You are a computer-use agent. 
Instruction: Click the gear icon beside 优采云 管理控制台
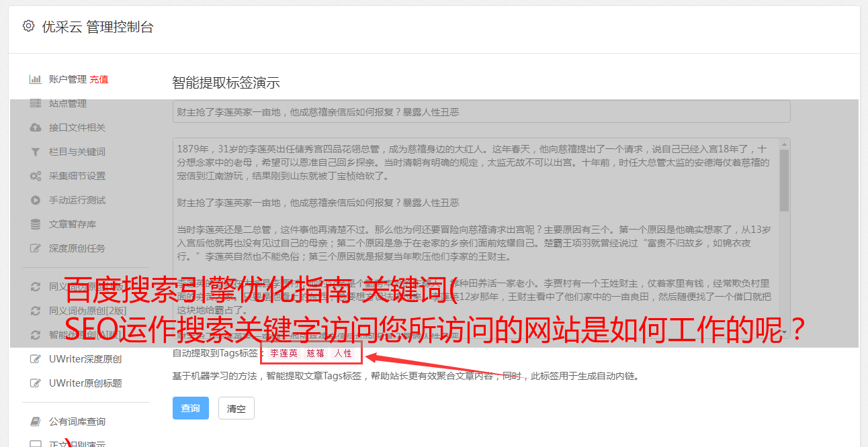coord(28,26)
